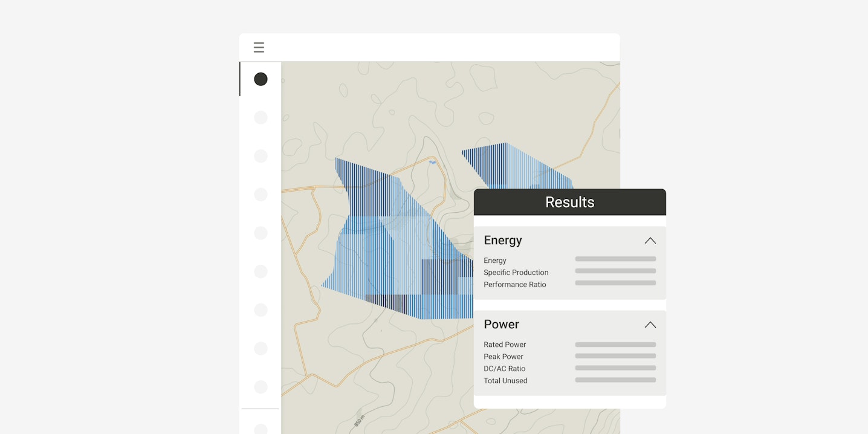The width and height of the screenshot is (868, 434).
Task: Collapse the Power section chevron
Action: (x=650, y=325)
